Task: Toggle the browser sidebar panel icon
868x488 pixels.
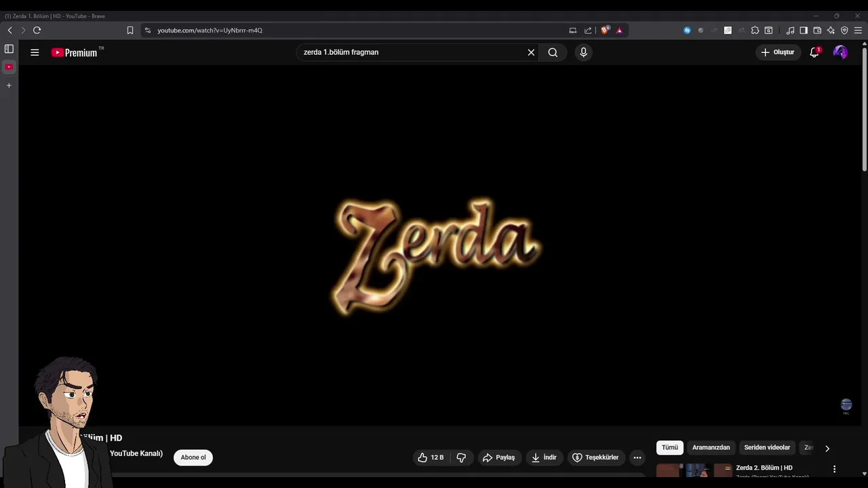Action: point(804,30)
